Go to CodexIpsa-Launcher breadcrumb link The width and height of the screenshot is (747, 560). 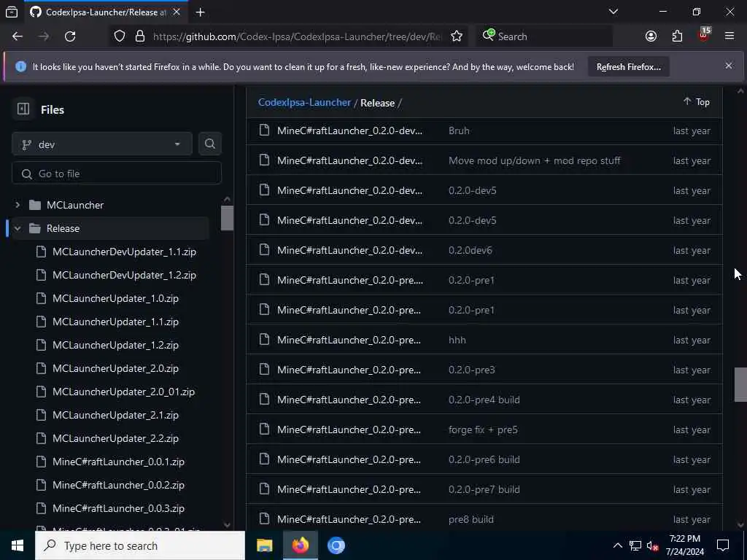tap(304, 102)
